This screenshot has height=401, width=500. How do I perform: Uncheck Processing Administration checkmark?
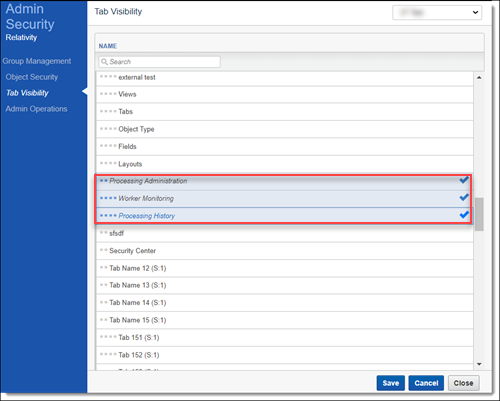click(x=464, y=180)
